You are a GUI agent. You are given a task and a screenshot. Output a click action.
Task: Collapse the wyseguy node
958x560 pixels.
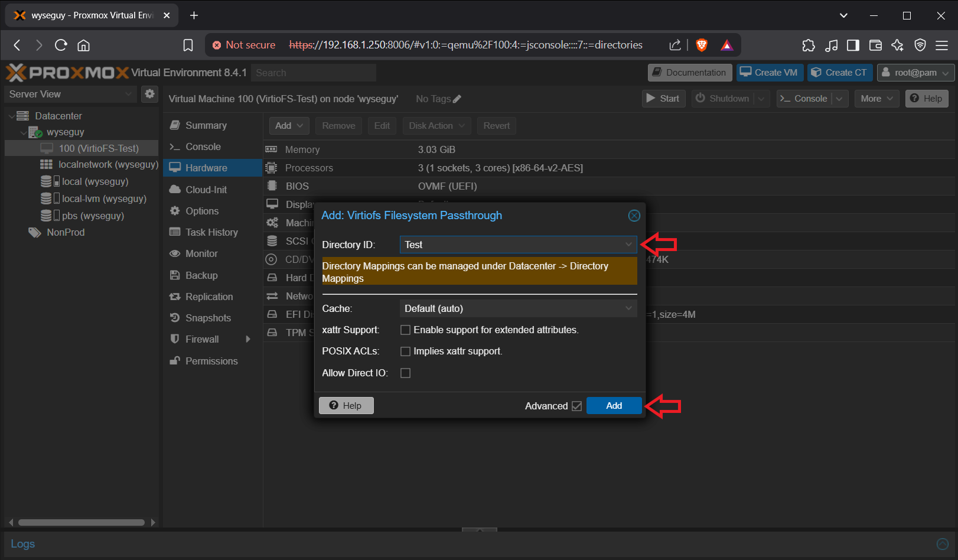(x=23, y=133)
